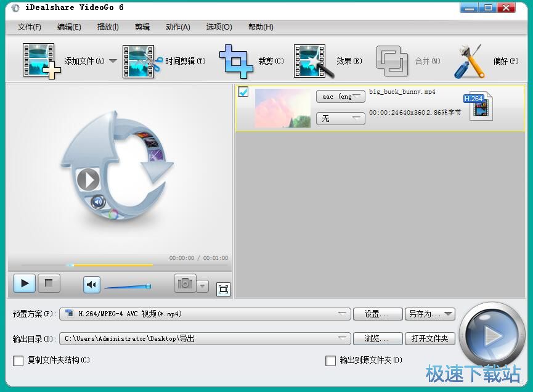Open the Effect (效果) wand icon

(x=314, y=62)
